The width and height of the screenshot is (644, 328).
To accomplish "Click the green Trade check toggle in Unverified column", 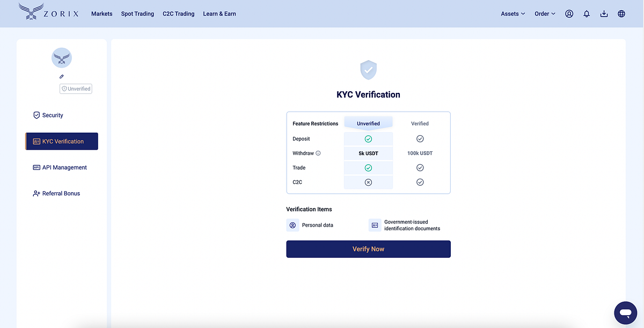I will (x=368, y=167).
